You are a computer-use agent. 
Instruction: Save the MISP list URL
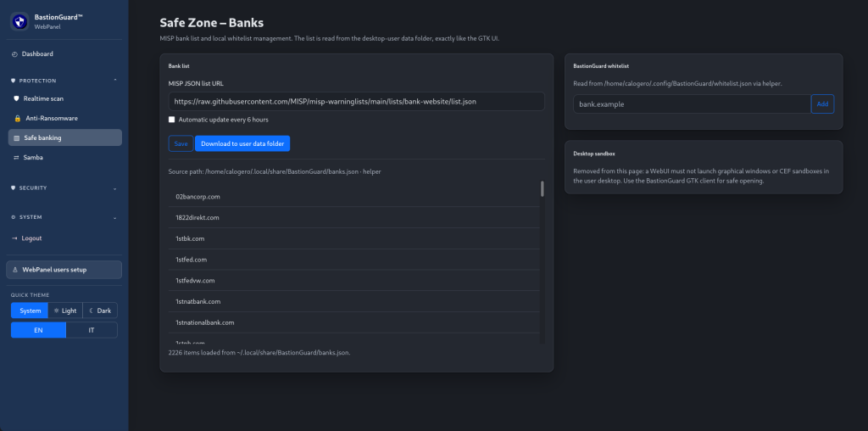[181, 143]
